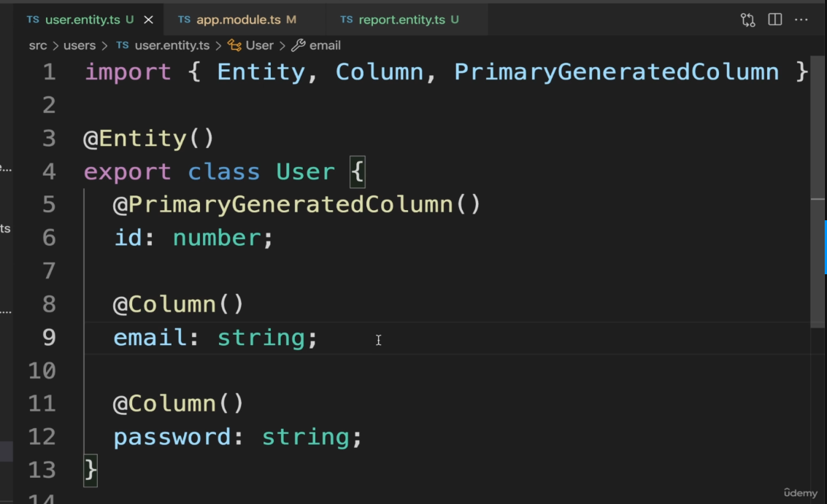The width and height of the screenshot is (827, 504).
Task: Click the TS icon on report.entity.ts tab
Action: (x=347, y=20)
